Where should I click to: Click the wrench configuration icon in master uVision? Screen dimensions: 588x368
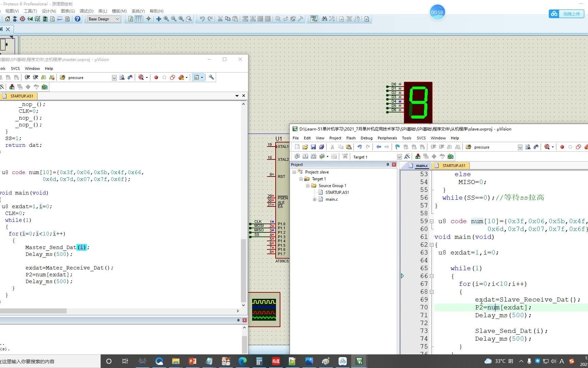pos(211,77)
